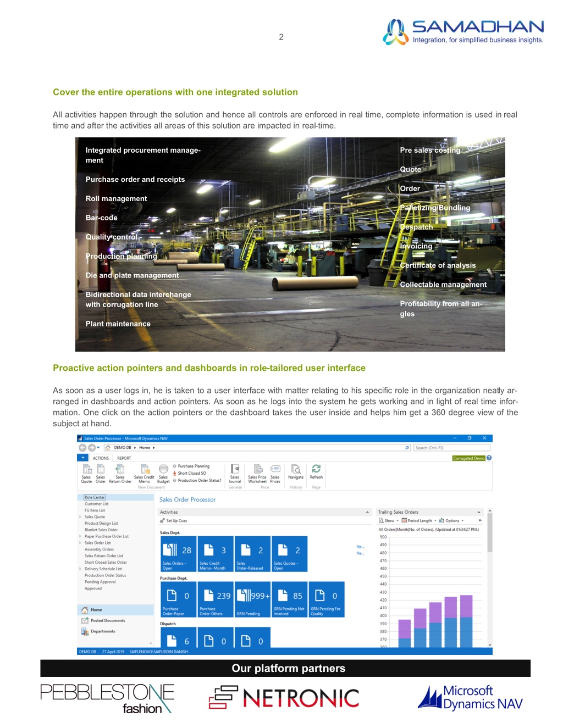Expand the Sales Quote tree node

tap(80, 517)
